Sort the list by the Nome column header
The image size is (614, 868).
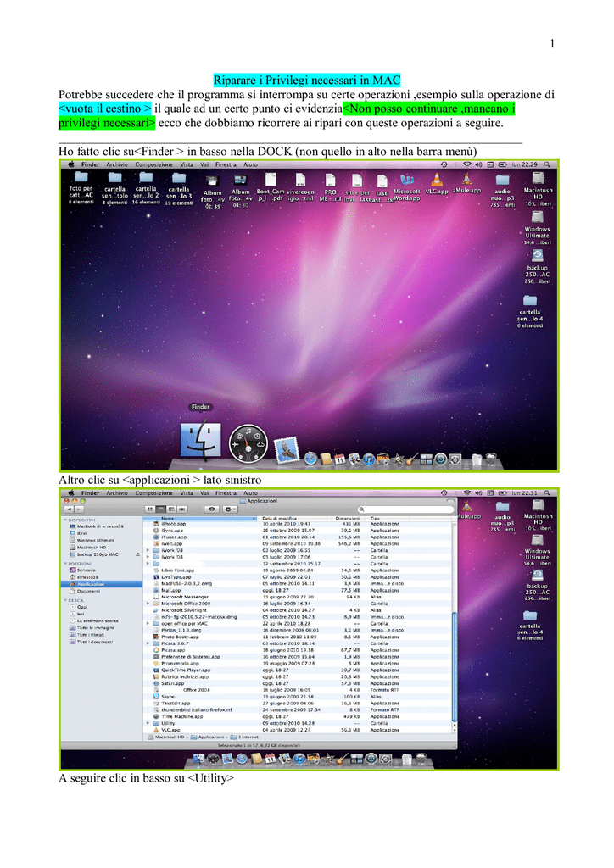[200, 519]
